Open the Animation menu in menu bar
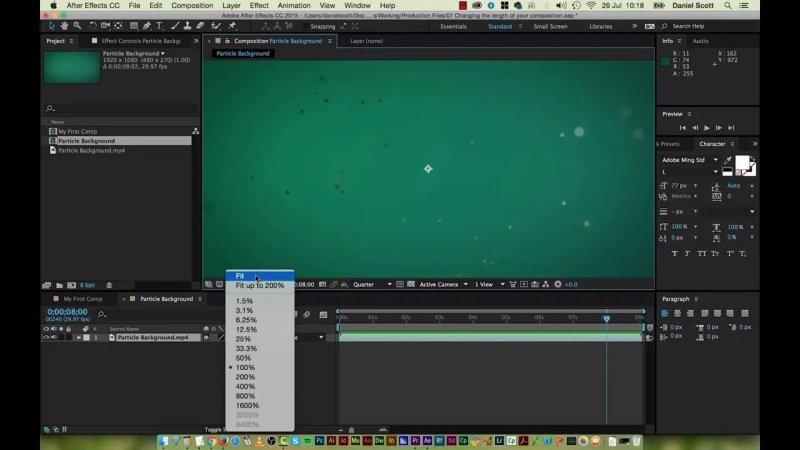Screen dimensions: 800x450 tap(293, 5)
